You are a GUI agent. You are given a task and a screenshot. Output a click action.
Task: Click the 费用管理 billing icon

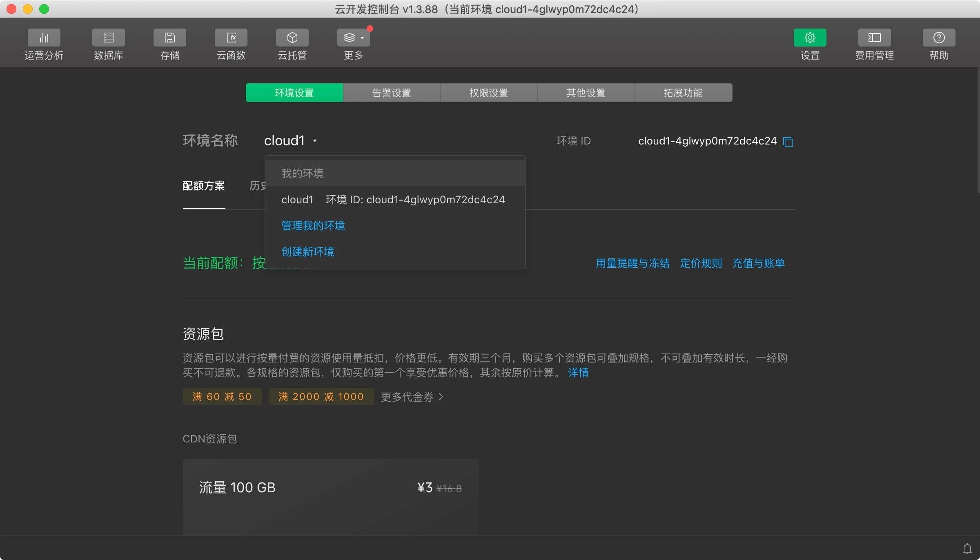point(874,38)
